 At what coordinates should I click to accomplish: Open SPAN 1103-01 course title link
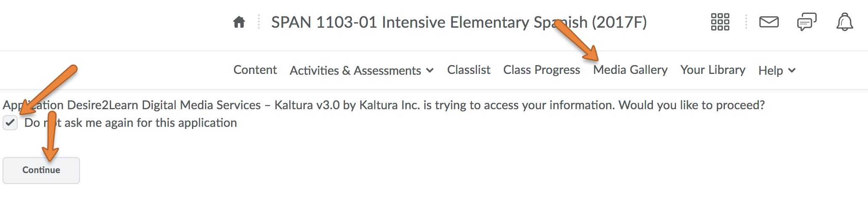pos(459,22)
